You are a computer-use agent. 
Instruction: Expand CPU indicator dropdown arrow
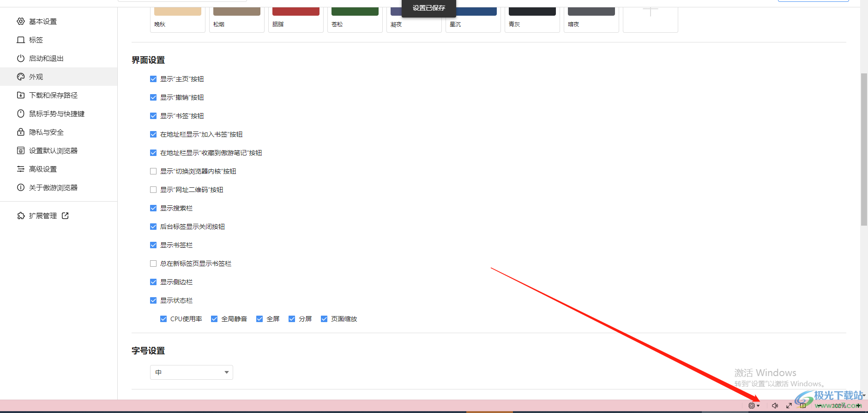758,406
